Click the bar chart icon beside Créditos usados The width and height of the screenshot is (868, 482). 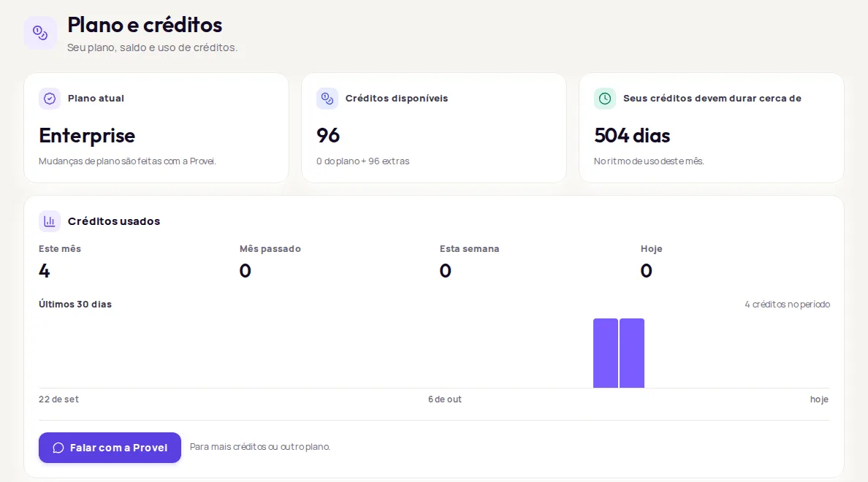[x=49, y=221]
